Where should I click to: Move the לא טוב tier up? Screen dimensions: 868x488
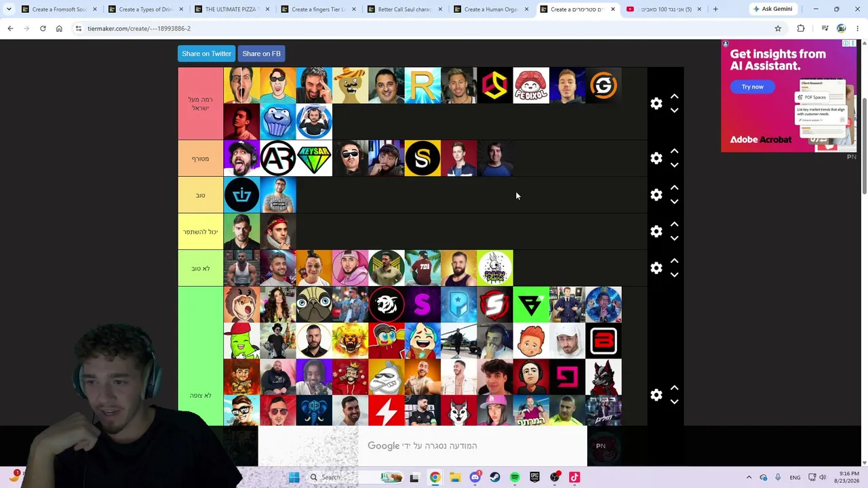674,261
